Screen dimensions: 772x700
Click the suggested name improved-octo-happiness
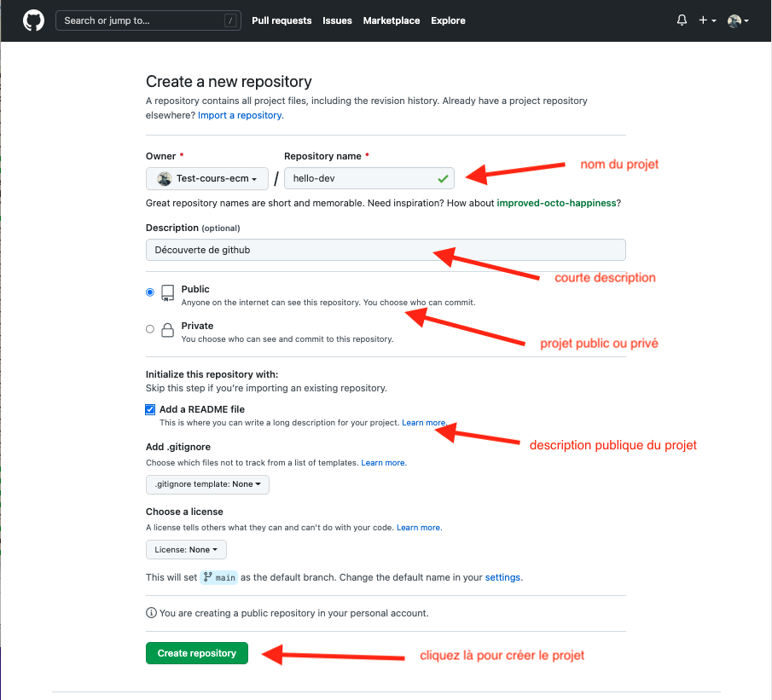(557, 203)
